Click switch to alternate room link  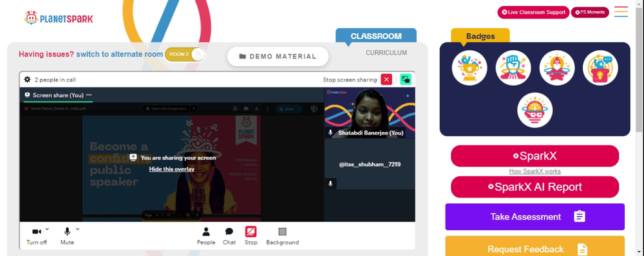coord(120,54)
